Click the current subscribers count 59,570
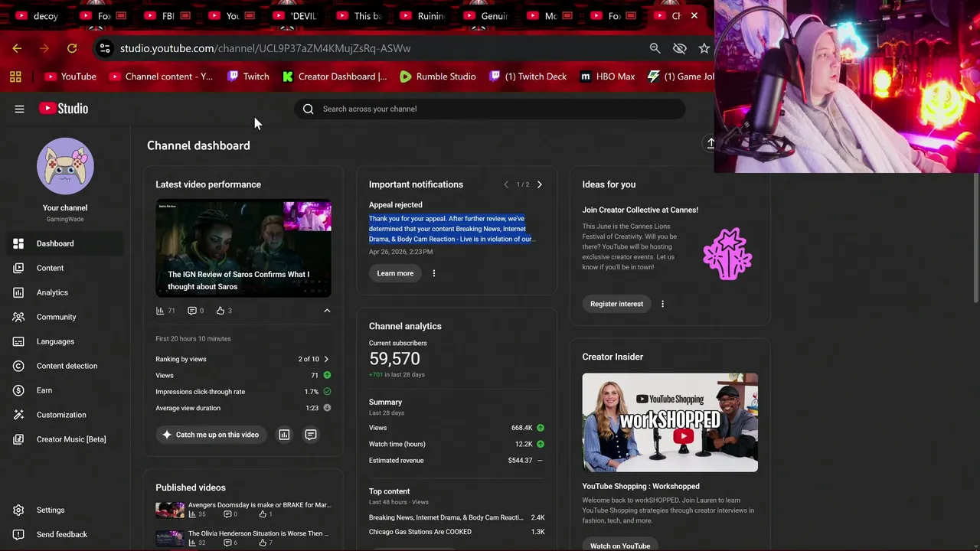Viewport: 980px width, 551px height. [394, 358]
